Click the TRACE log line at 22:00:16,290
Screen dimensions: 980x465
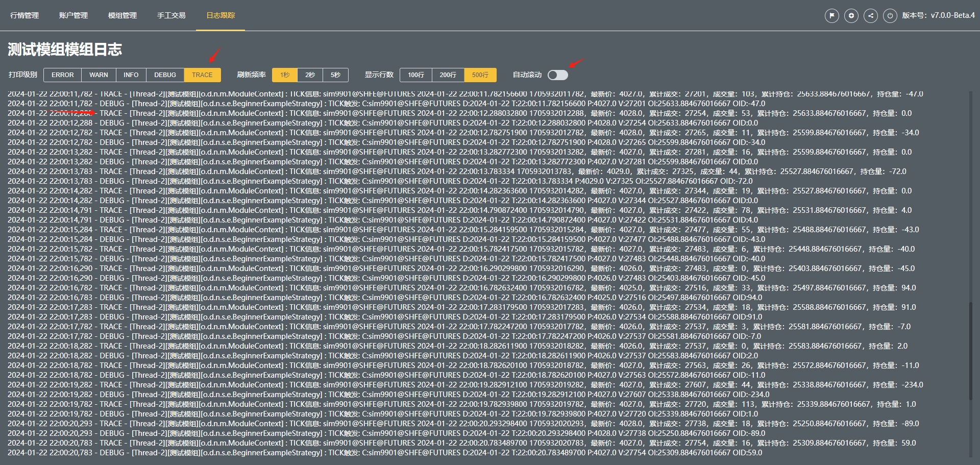tap(461, 268)
